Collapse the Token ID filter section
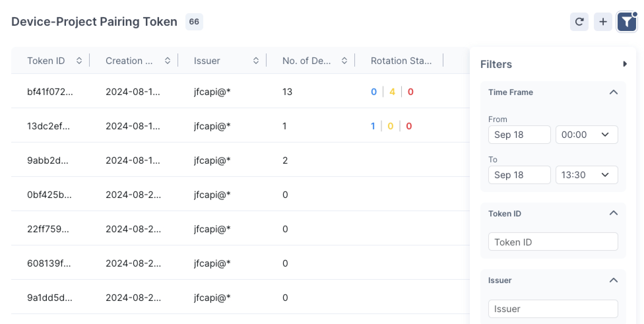 point(613,213)
